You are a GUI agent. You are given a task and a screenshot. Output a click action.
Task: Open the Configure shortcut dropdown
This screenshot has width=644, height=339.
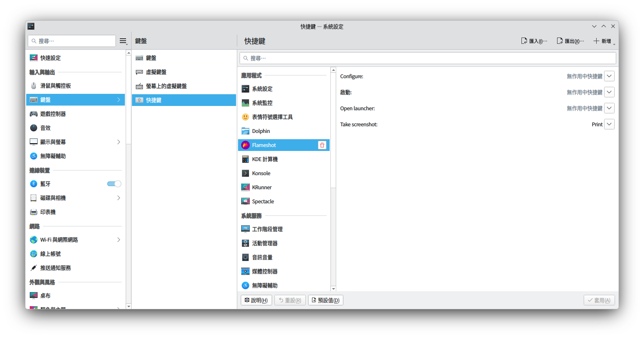coord(609,76)
